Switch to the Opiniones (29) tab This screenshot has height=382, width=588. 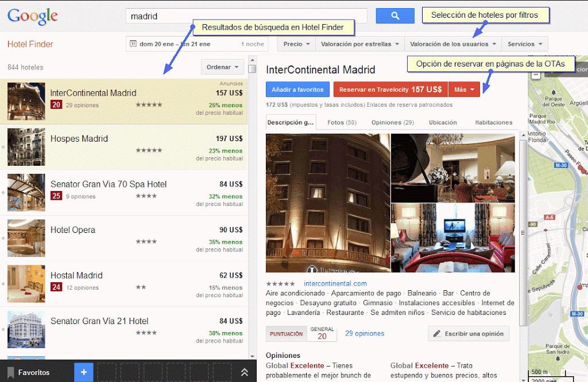coord(393,123)
